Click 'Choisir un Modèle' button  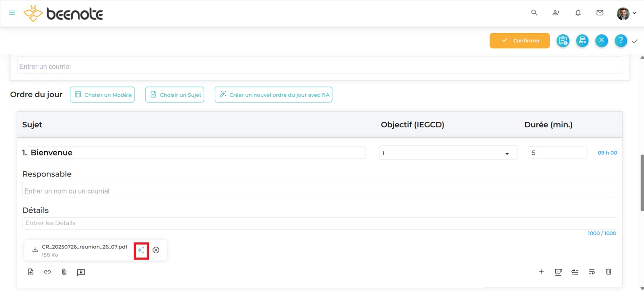[102, 95]
